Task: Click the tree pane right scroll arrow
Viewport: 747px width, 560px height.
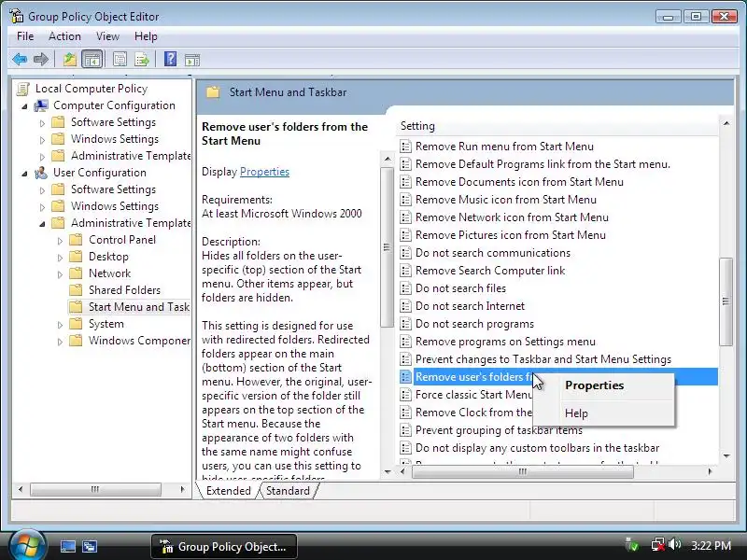Action: pos(182,489)
